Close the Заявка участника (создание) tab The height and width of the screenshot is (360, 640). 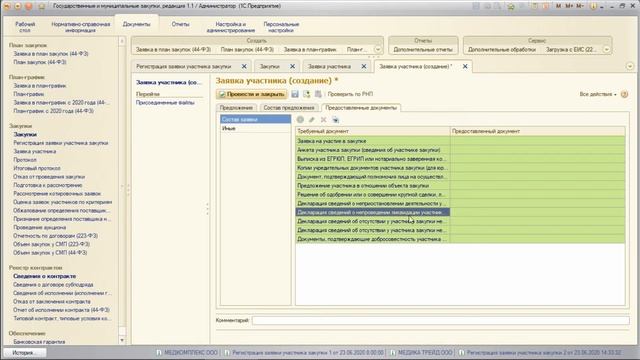coord(465,66)
